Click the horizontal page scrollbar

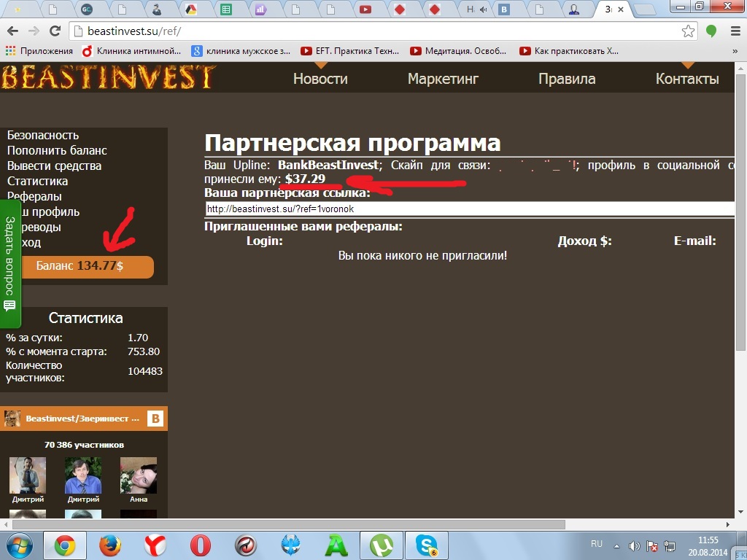point(289,524)
